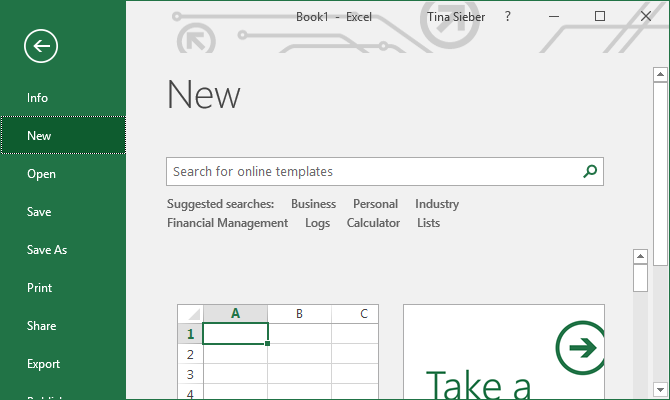Click the outer scrollbar up arrow
The height and width of the screenshot is (400, 670).
[x=660, y=74]
